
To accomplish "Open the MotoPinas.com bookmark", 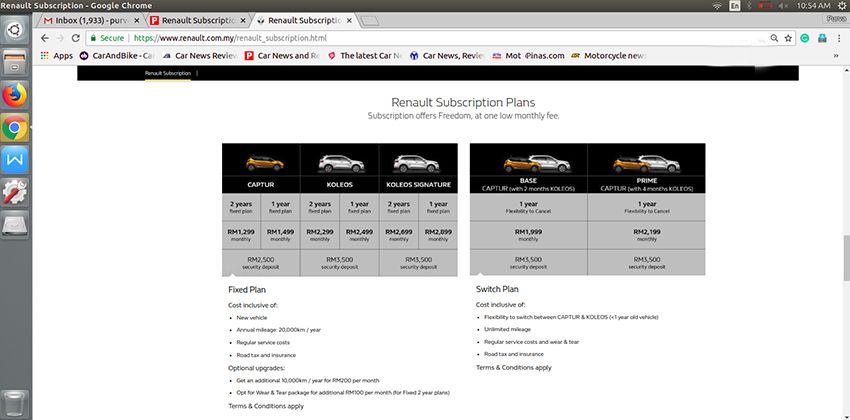I will point(529,55).
